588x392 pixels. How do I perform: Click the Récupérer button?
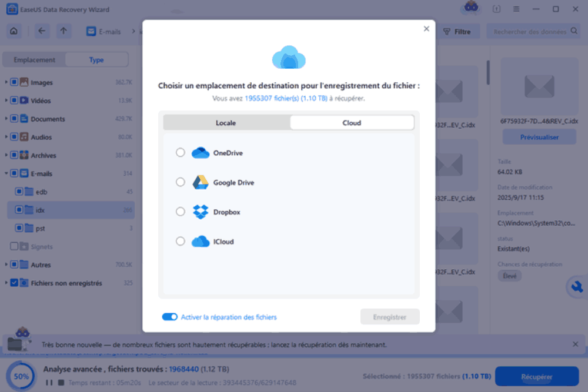[x=537, y=376]
